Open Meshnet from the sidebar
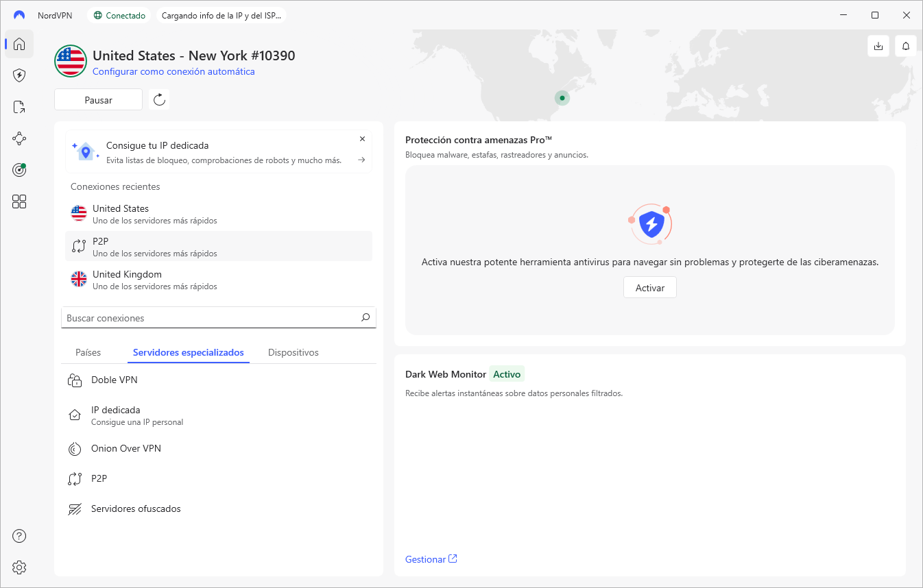923x588 pixels. coord(19,138)
